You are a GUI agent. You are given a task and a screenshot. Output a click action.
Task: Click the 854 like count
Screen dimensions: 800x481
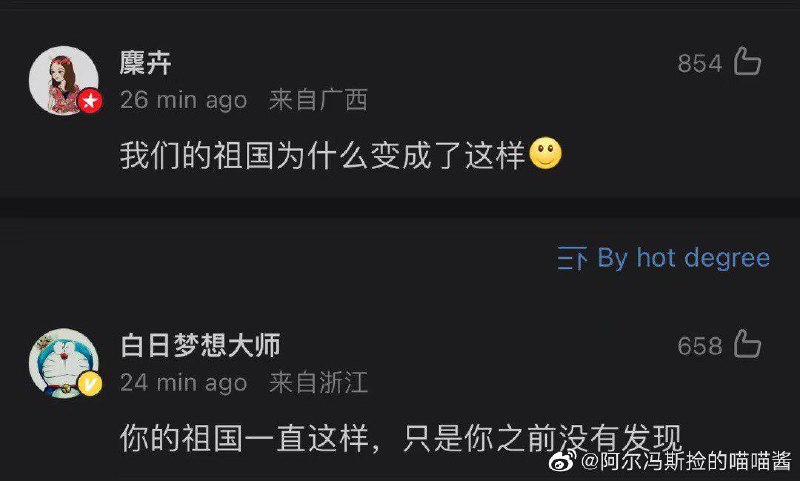(700, 64)
